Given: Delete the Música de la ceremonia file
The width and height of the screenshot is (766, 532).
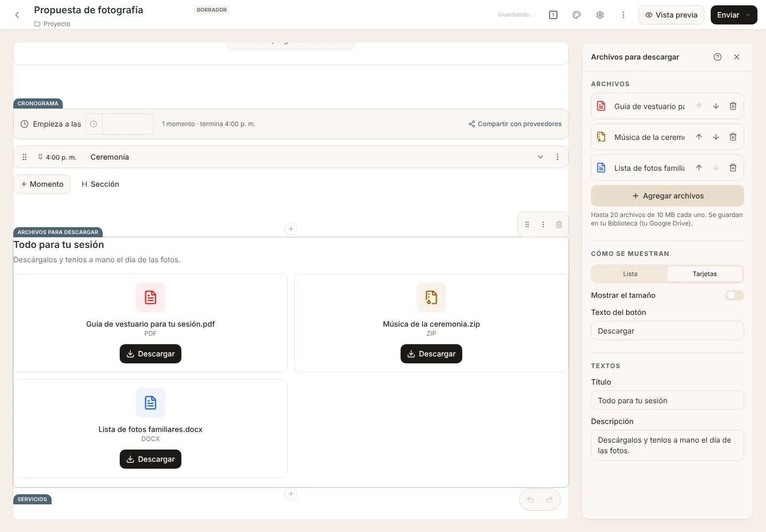Looking at the screenshot, I should (733, 137).
